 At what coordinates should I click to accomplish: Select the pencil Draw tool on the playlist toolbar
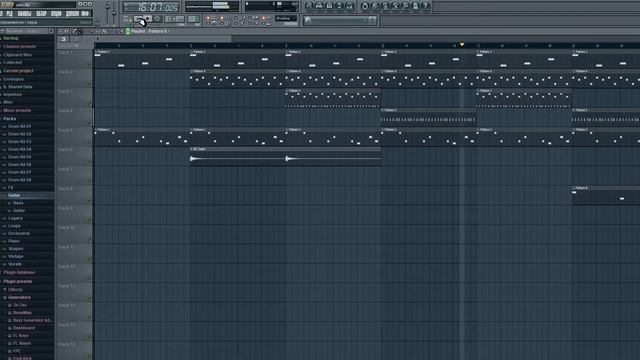[x=74, y=31]
